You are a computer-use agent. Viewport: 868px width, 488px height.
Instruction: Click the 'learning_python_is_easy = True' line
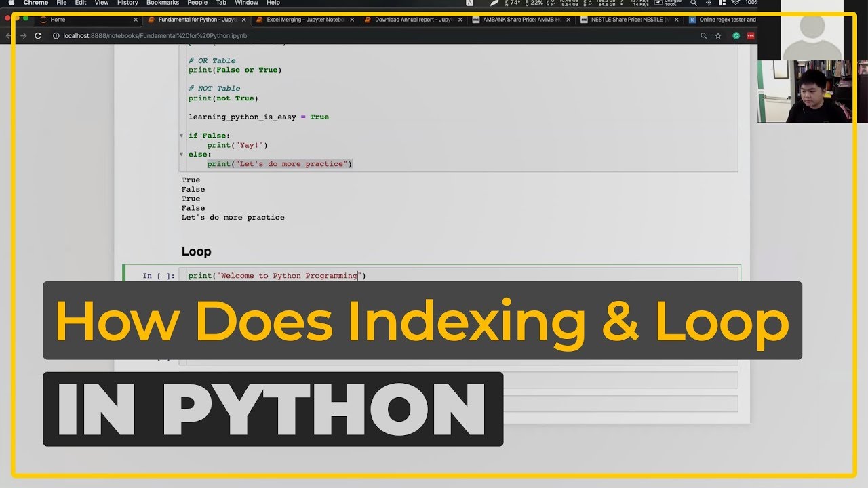[x=258, y=117]
